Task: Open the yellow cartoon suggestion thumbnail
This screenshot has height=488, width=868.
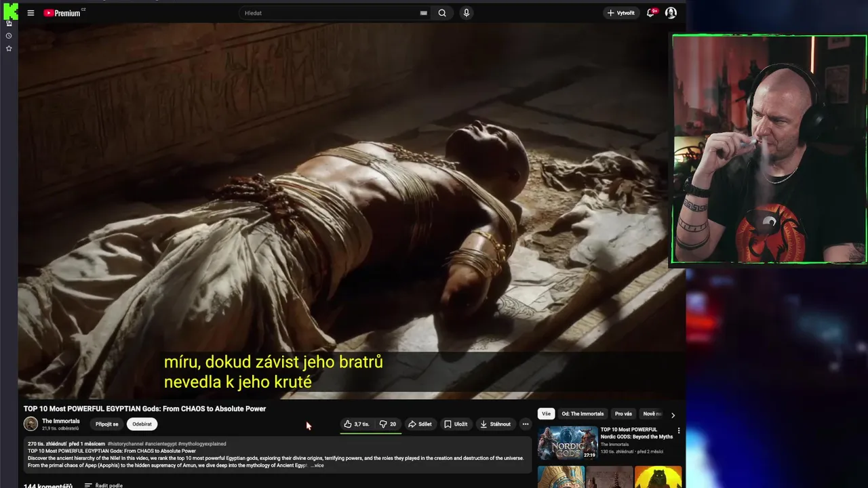Action: 658,476
